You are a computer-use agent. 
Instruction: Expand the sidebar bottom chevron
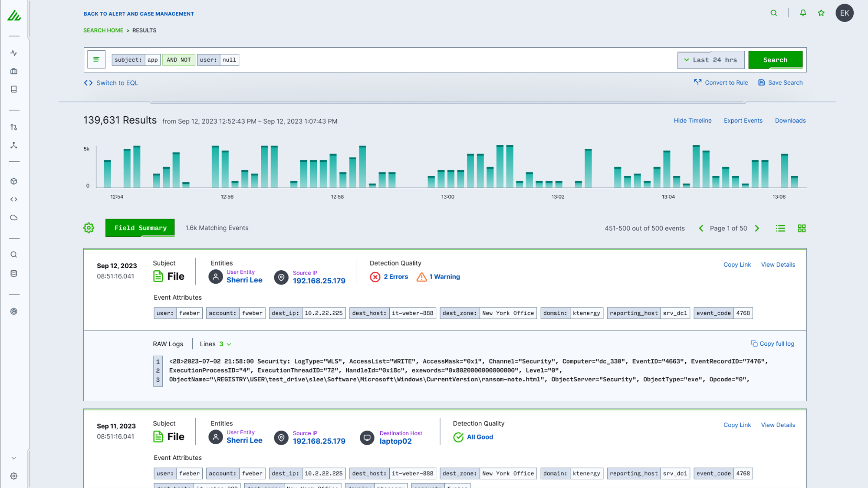[x=14, y=458]
